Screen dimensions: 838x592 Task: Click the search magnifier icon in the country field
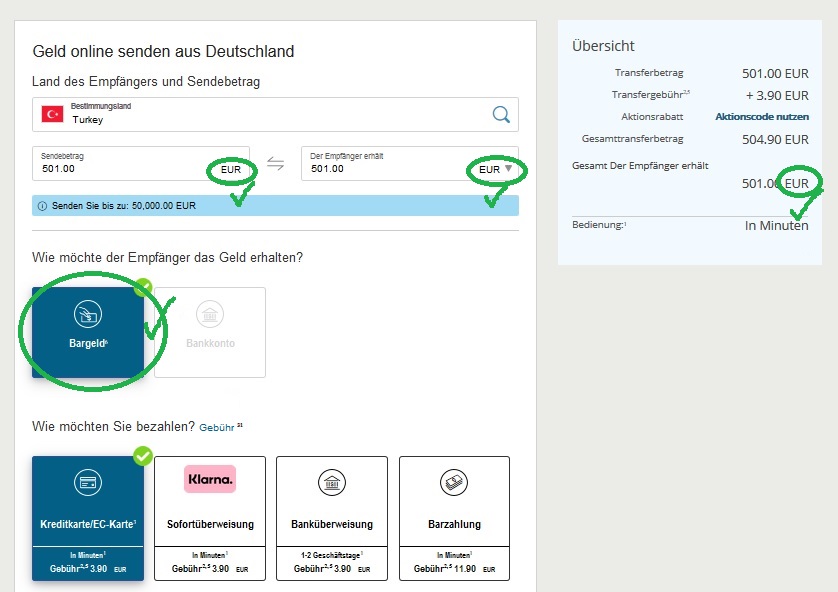pyautogui.click(x=501, y=114)
